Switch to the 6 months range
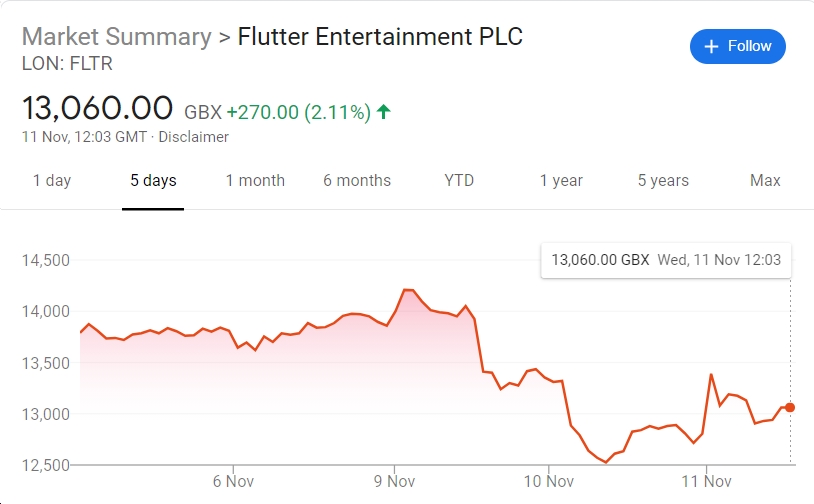This screenshot has width=814, height=504. click(357, 181)
